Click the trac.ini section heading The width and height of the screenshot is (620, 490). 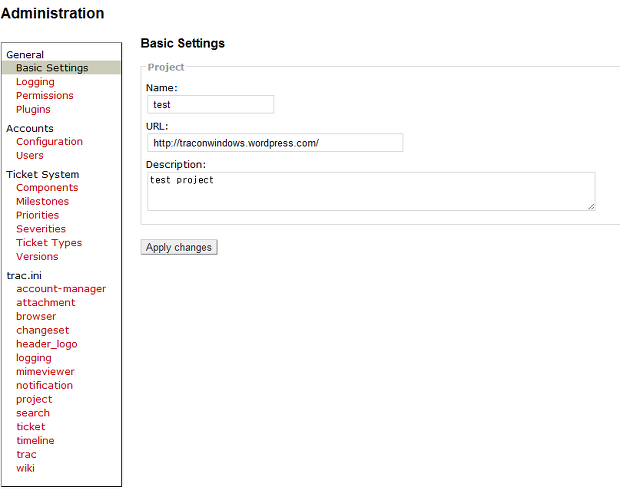point(24,276)
